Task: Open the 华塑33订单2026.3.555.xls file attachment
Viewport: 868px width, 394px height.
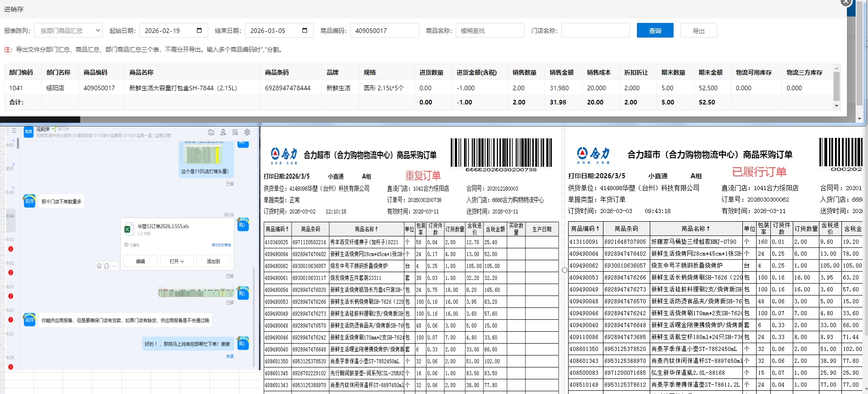Action: (163, 226)
